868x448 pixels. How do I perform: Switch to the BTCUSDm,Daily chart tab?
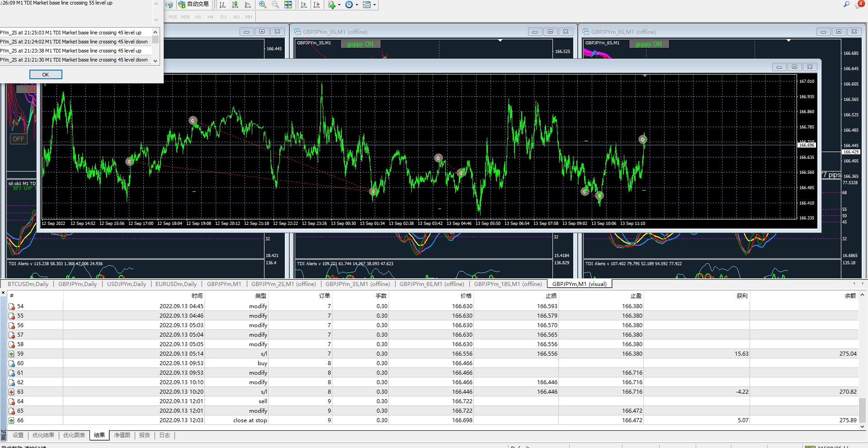[28, 284]
